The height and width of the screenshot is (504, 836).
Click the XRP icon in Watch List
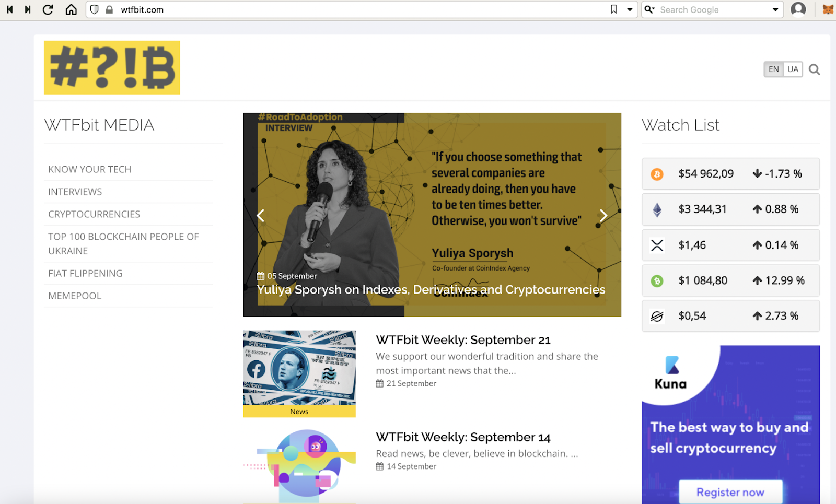[657, 245]
